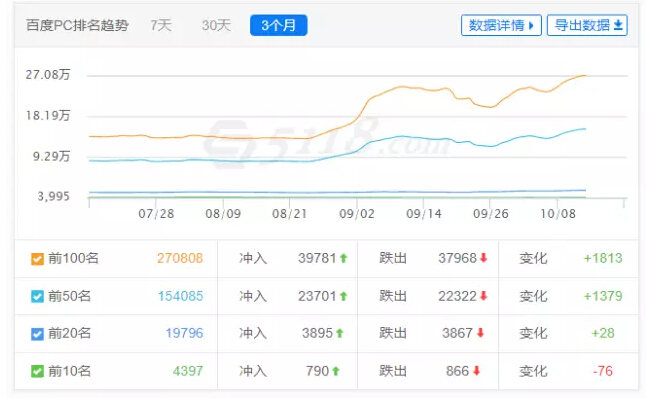Disable the 前10名 green checkbox
Image resolution: width=659 pixels, height=399 pixels.
tap(37, 371)
